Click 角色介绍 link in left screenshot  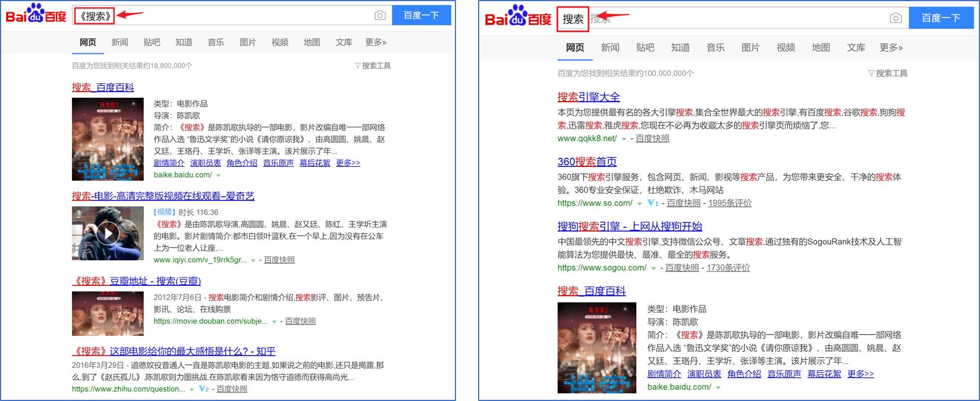(242, 163)
